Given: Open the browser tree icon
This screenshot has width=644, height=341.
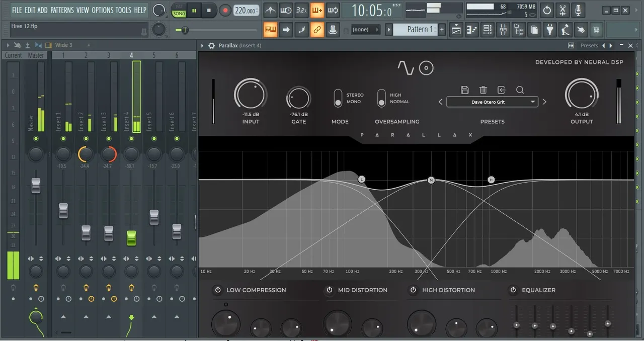Looking at the screenshot, I should pyautogui.click(x=519, y=30).
